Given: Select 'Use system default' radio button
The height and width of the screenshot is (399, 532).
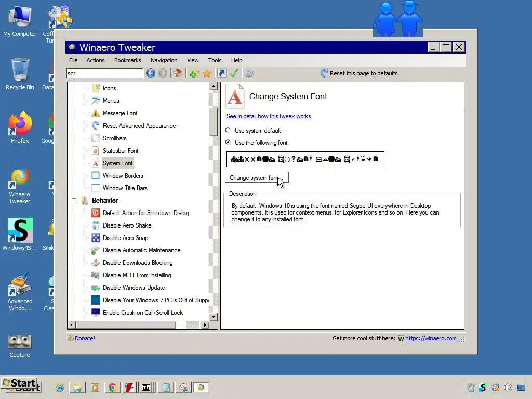Looking at the screenshot, I should (x=228, y=130).
